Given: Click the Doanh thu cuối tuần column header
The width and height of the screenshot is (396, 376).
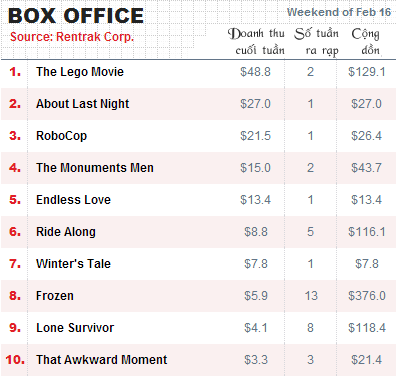Looking at the screenshot, I should coord(256,42).
